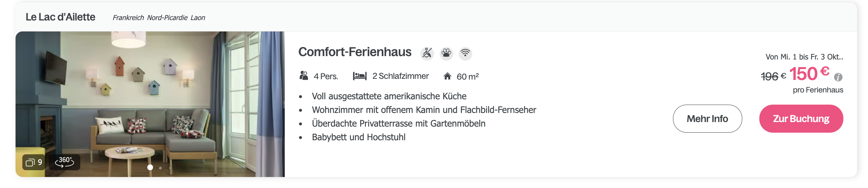Click the pet-friendly paw icon
Screen dimensions: 868x188
click(x=446, y=53)
